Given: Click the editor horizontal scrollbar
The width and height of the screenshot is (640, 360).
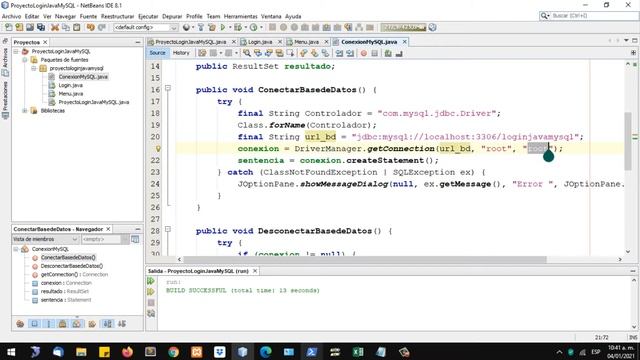Looking at the screenshot, I should coord(364,259).
